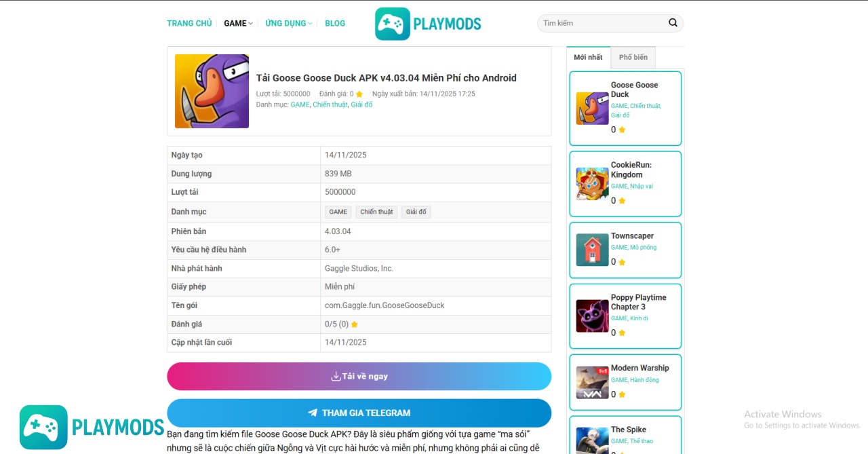Open The Spike thumbnail
This screenshot has width=868, height=454.
(x=592, y=440)
